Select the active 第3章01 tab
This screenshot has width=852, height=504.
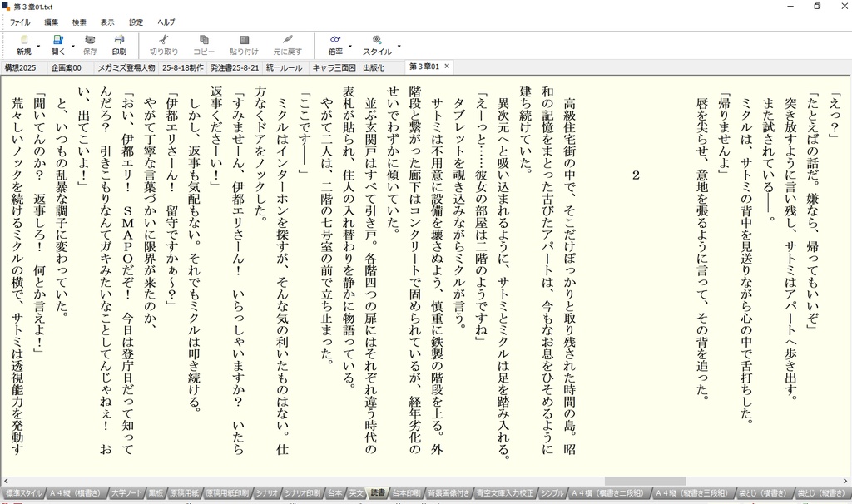click(424, 67)
